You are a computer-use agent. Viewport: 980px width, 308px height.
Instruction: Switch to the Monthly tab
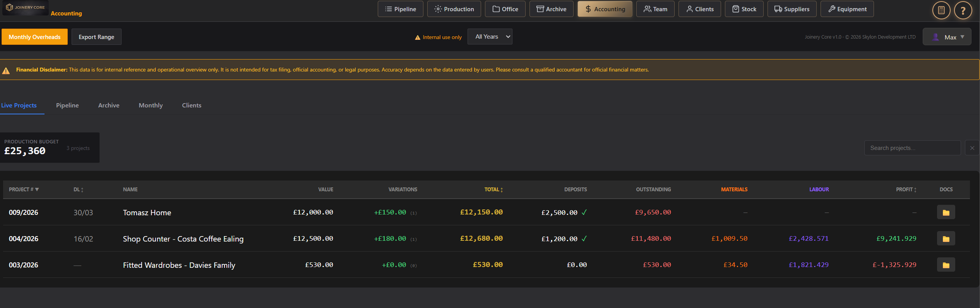pyautogui.click(x=151, y=105)
